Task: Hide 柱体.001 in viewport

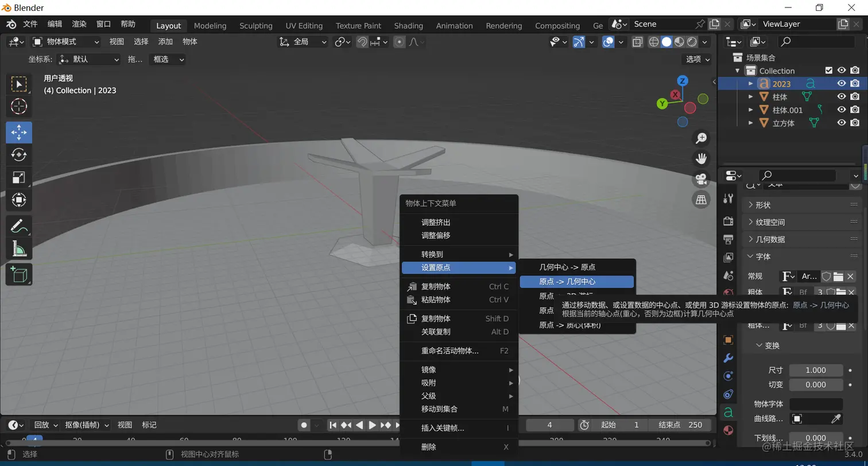Action: click(x=842, y=110)
